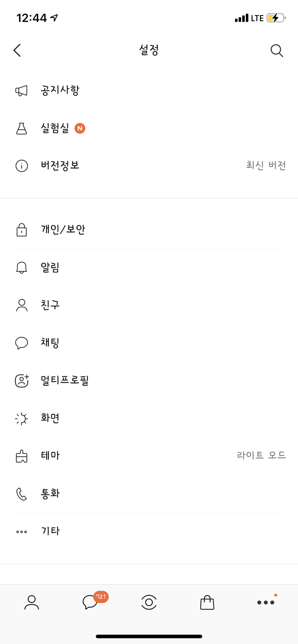This screenshot has height=644, width=298.
Task: Tap the sun icon for 화면
Action: pyautogui.click(x=22, y=418)
